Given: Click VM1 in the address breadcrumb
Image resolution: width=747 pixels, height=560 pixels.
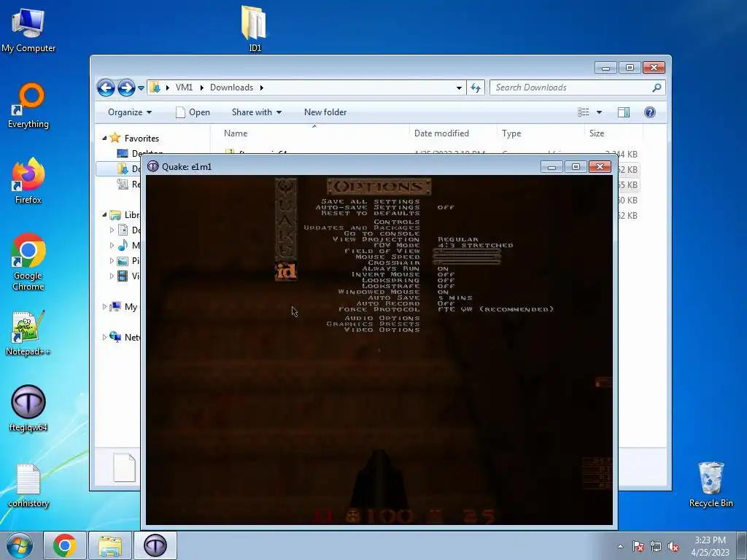Looking at the screenshot, I should [184, 87].
